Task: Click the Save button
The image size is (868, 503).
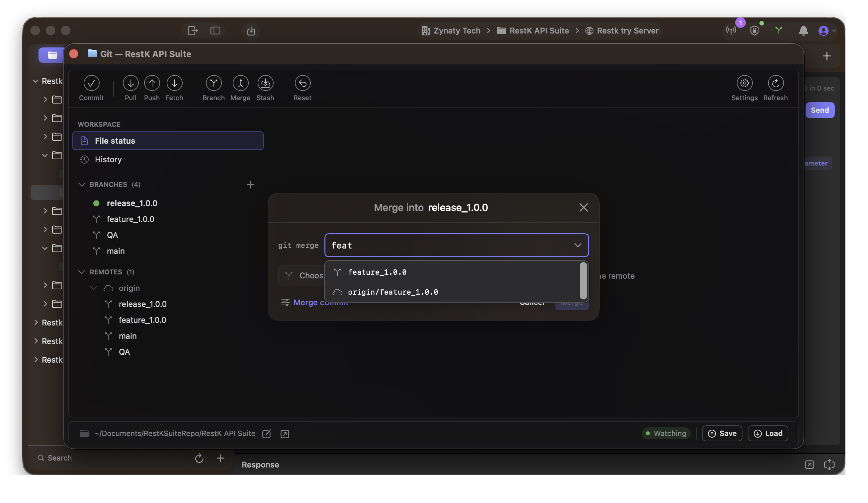Action: point(722,433)
